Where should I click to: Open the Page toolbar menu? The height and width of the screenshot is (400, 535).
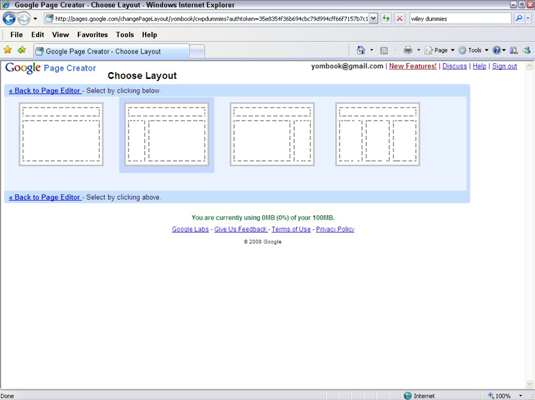[x=439, y=51]
